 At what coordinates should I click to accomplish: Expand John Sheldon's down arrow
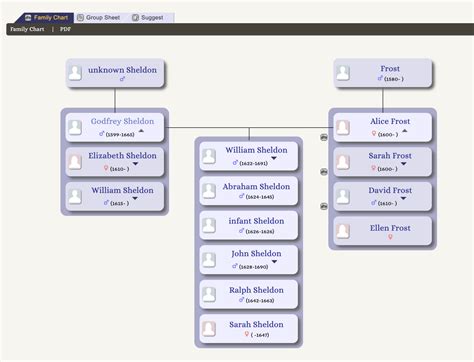tap(274, 262)
